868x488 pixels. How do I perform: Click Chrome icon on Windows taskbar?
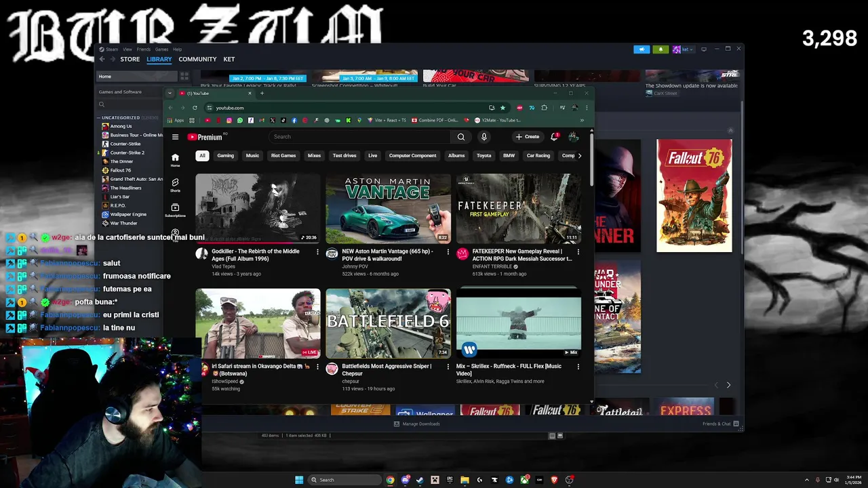pos(390,480)
